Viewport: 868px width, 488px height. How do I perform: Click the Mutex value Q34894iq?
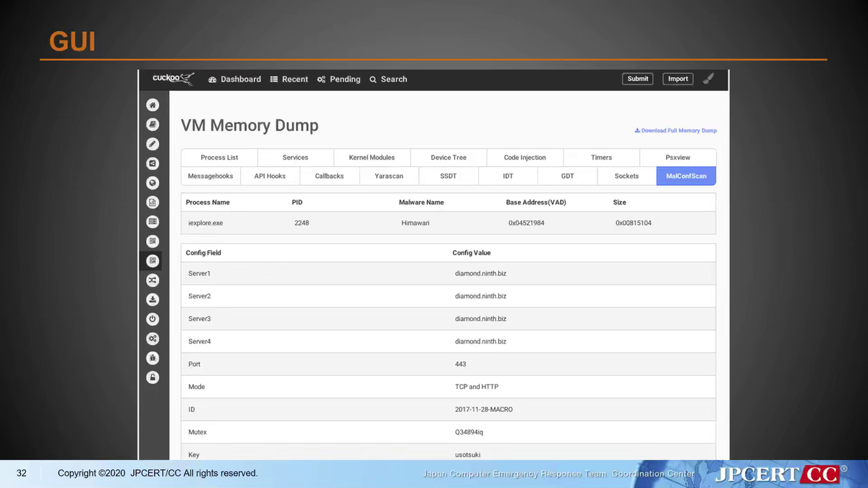(469, 432)
